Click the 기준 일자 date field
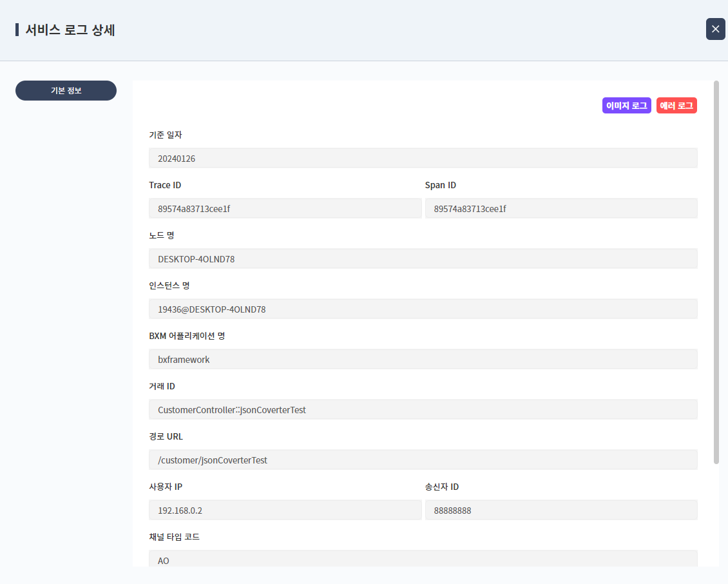This screenshot has height=584, width=728. [x=423, y=158]
